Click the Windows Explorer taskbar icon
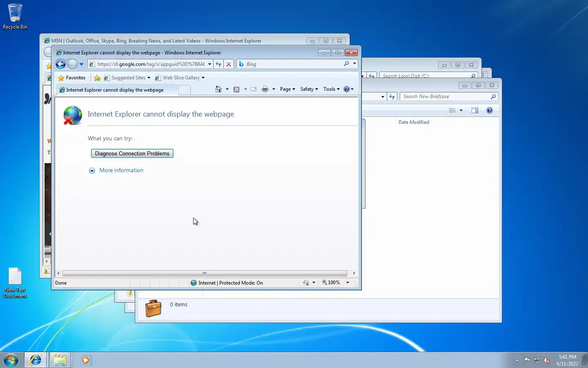This screenshot has height=368, width=588. pos(60,360)
